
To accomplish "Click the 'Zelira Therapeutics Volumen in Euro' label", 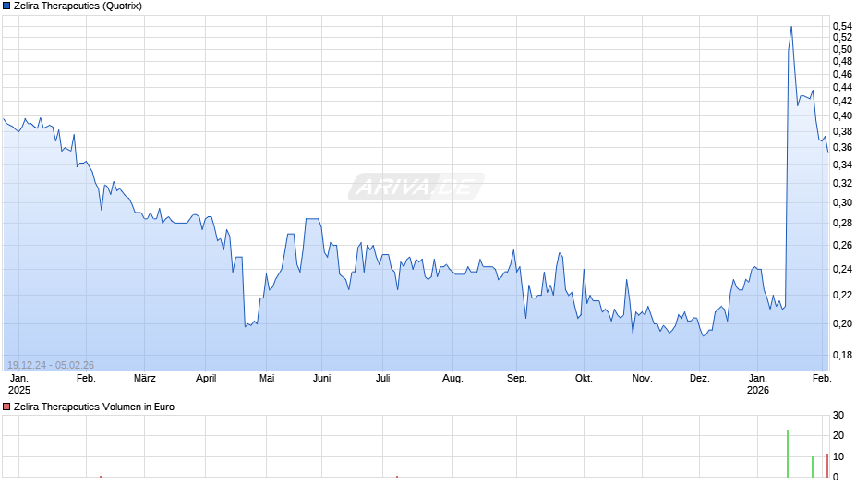I will tap(94, 407).
